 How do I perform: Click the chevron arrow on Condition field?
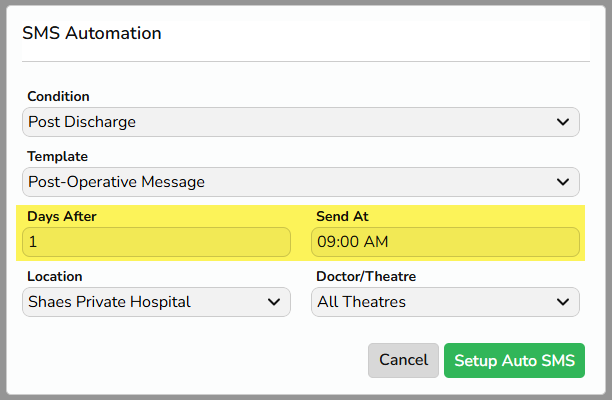[562, 122]
